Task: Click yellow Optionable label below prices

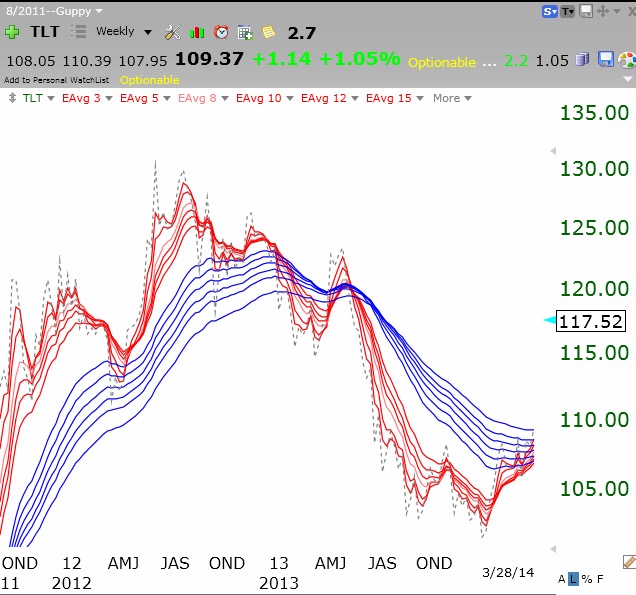Action: [150, 80]
